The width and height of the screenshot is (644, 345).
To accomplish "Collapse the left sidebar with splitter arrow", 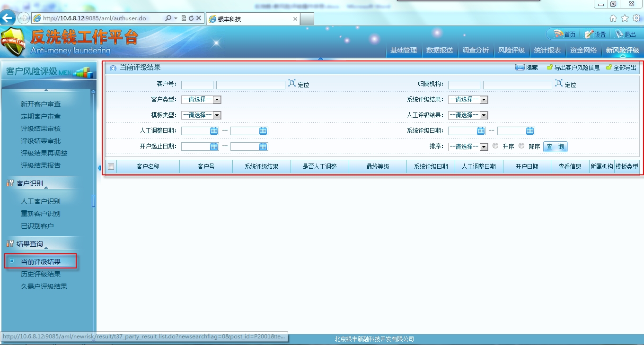I will pos(99,167).
